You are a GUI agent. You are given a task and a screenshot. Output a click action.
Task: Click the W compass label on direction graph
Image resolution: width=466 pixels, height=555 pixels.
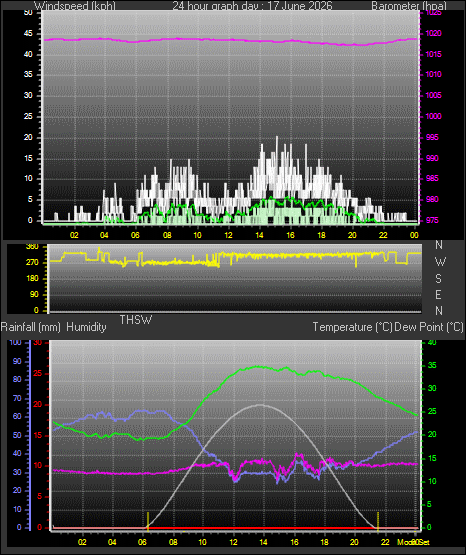439,262
